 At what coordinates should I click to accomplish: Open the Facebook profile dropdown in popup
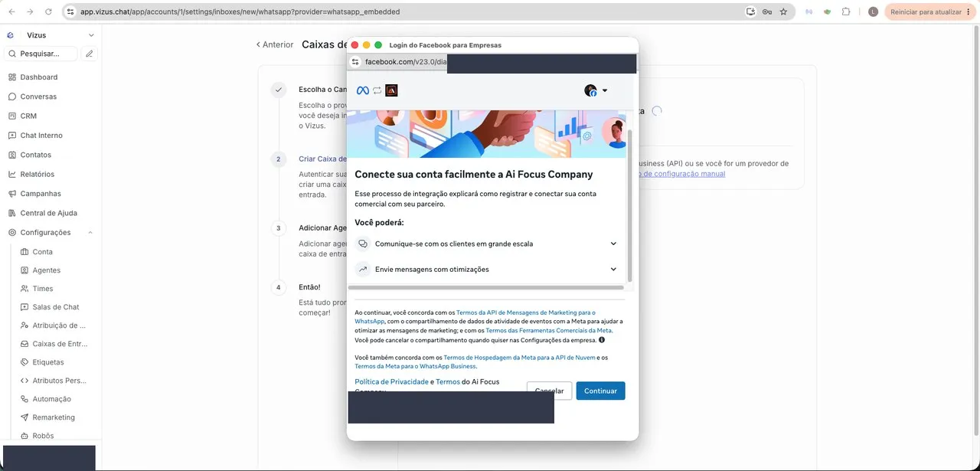click(x=596, y=90)
